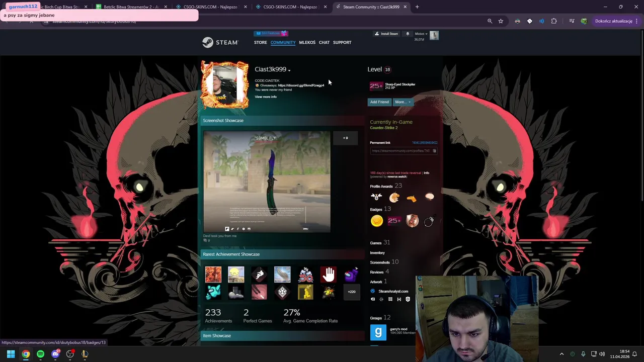Click the garry's mod group icon

[378, 332]
